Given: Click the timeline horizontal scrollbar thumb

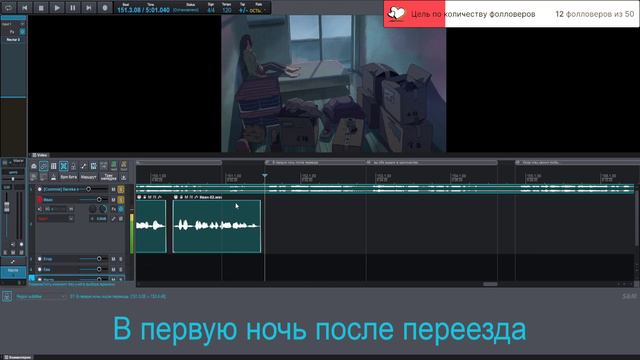Looking at the screenshot, I should click(x=490, y=284).
